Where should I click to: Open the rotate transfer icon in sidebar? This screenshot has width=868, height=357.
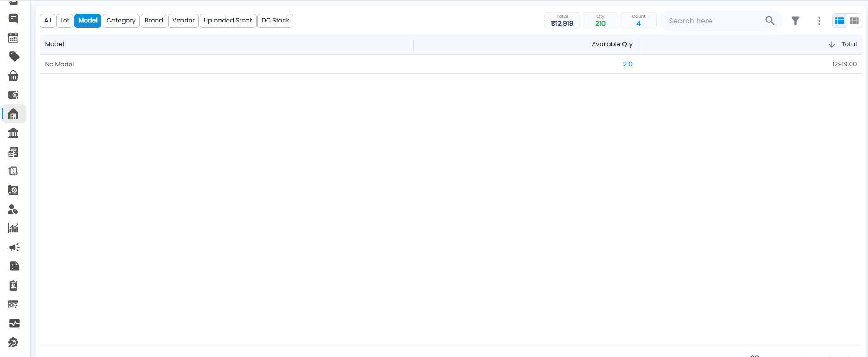[x=14, y=171]
